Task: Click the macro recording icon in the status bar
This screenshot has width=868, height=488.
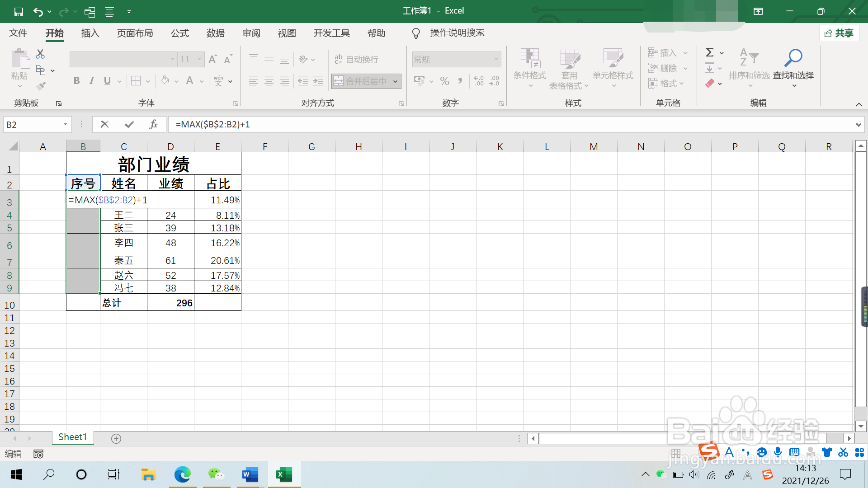Action: pos(38,454)
